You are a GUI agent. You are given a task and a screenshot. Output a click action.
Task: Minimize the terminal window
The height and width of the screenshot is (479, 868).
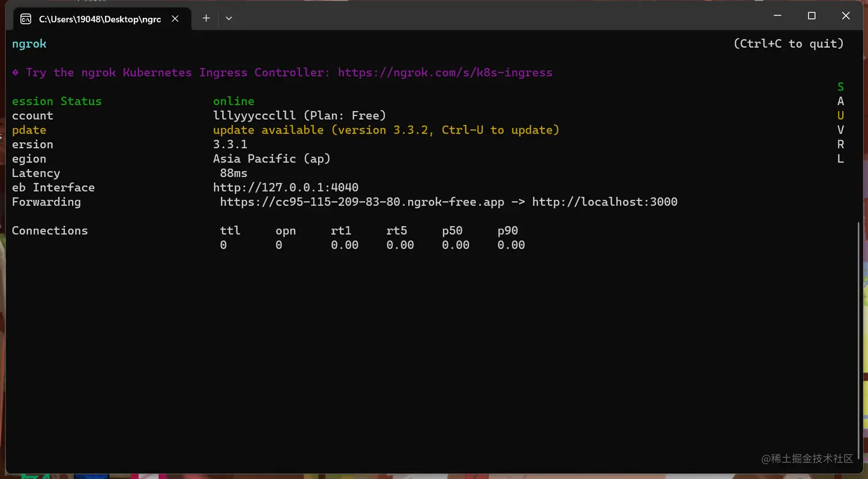click(777, 16)
